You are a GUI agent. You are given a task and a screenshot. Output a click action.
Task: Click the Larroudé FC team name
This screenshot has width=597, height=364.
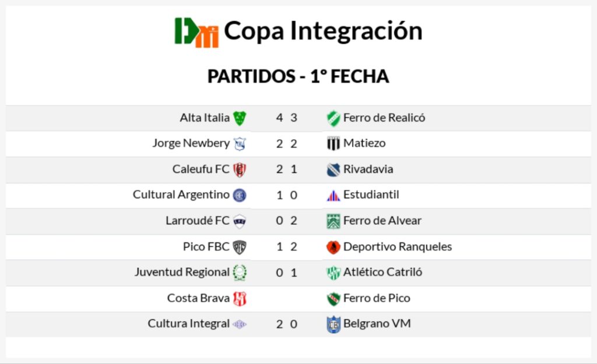(x=198, y=221)
